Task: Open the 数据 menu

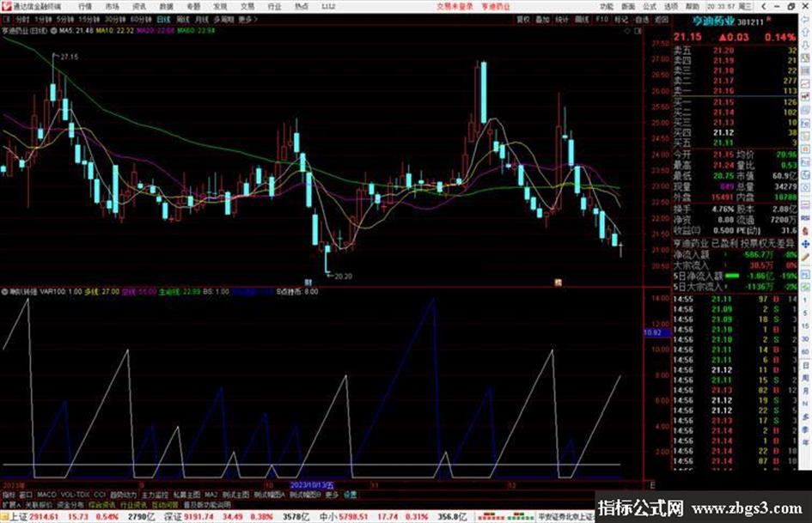Action: tap(166, 6)
